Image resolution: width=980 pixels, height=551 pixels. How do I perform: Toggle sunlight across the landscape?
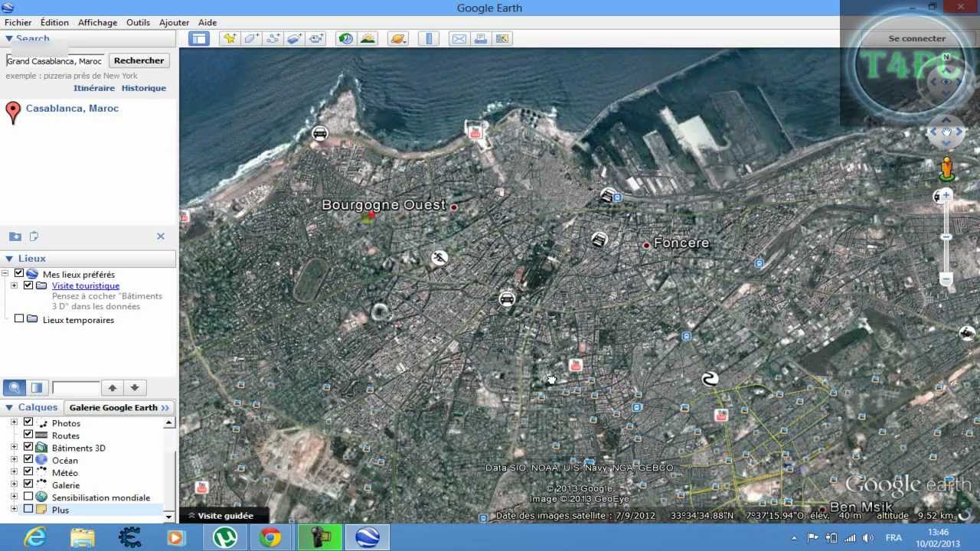click(367, 38)
